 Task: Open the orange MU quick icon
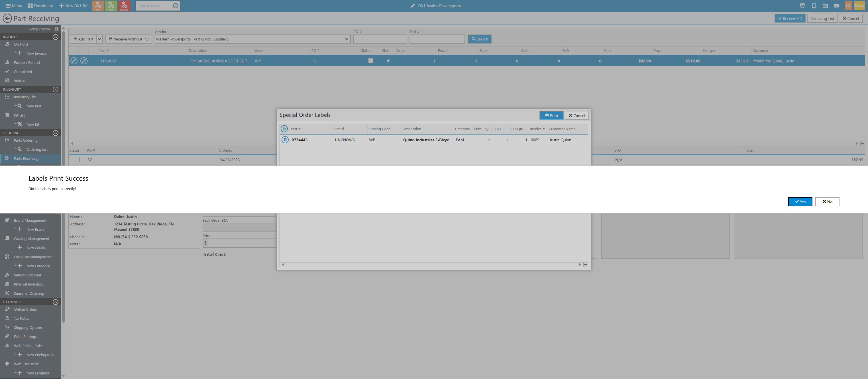pos(98,6)
